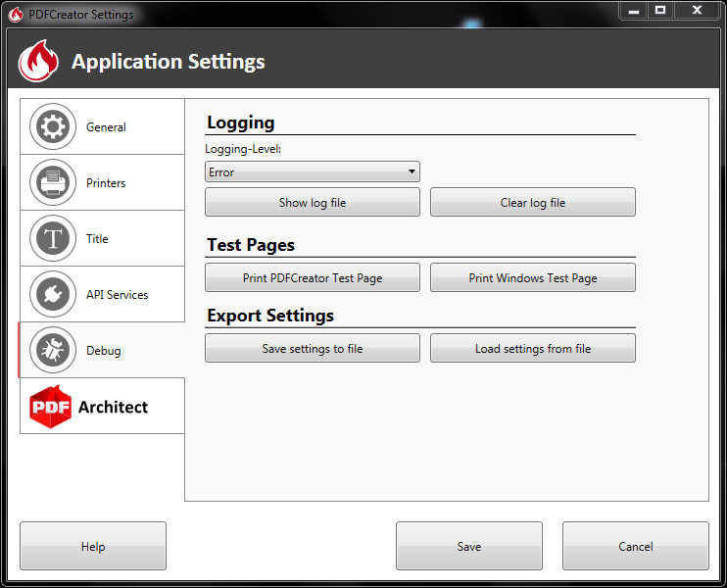727x588 pixels.
Task: Select the API Services tab label
Action: tap(117, 295)
